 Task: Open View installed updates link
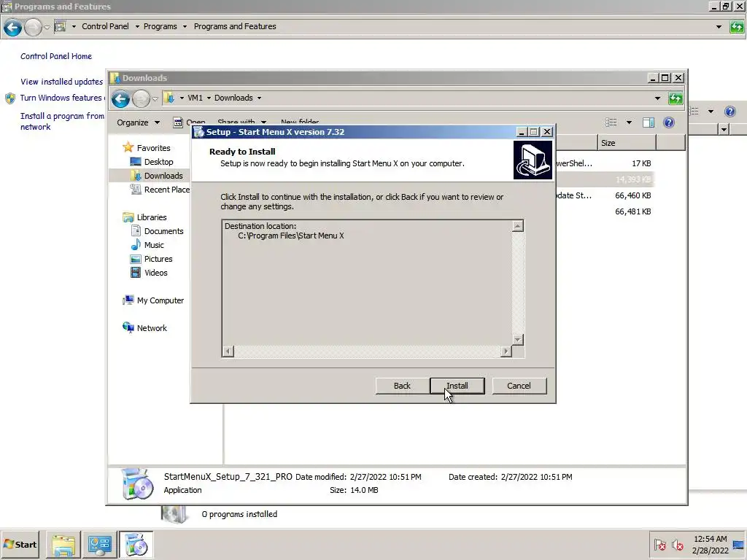(x=61, y=82)
